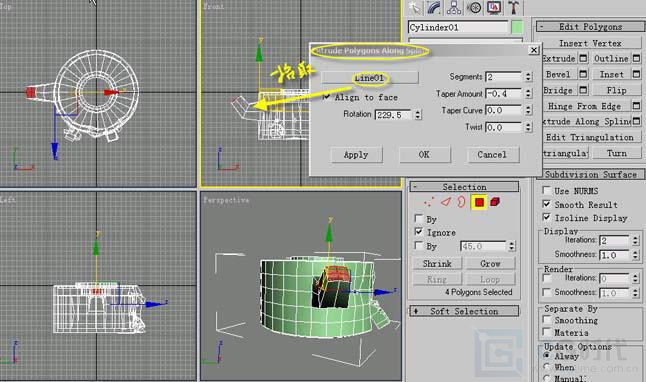Select Edge sub-object level icon
This screenshot has height=382, width=646.
coord(446,202)
